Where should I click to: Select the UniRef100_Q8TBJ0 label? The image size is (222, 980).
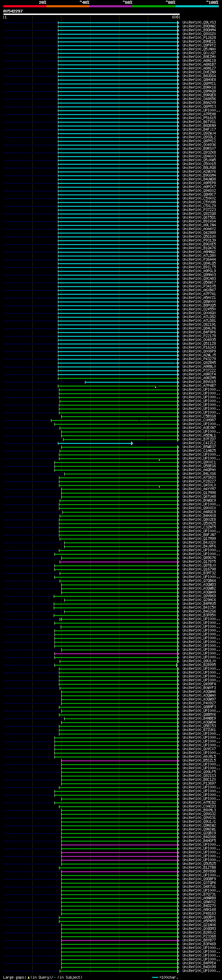(x=199, y=565)
